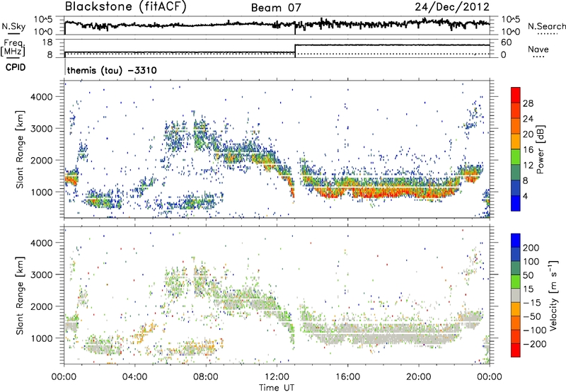This screenshot has height=392, width=566.
Task: Click the 16:00 time axis label
Action: 347,377
